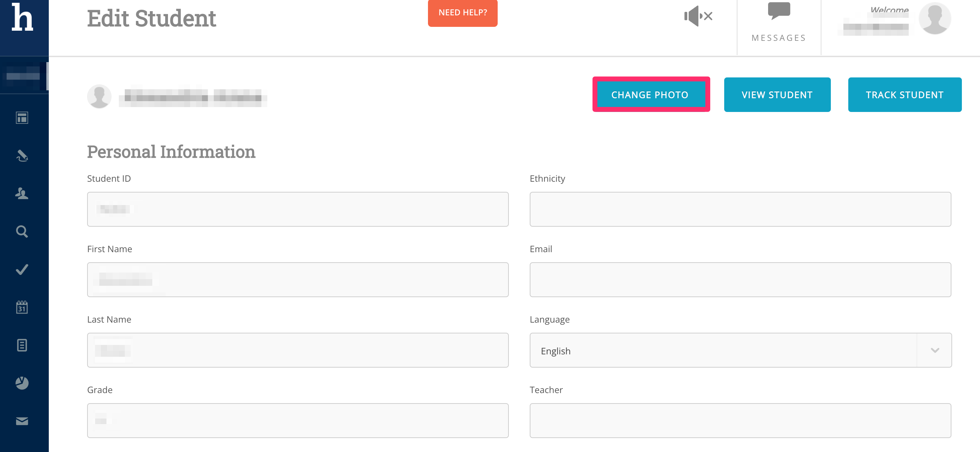Click the Ethnicity input field
This screenshot has height=452, width=980.
pos(740,209)
